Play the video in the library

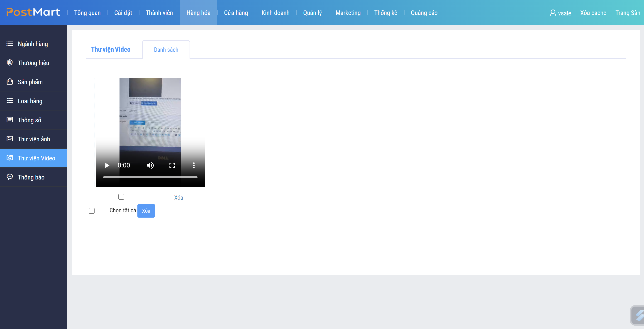point(107,165)
